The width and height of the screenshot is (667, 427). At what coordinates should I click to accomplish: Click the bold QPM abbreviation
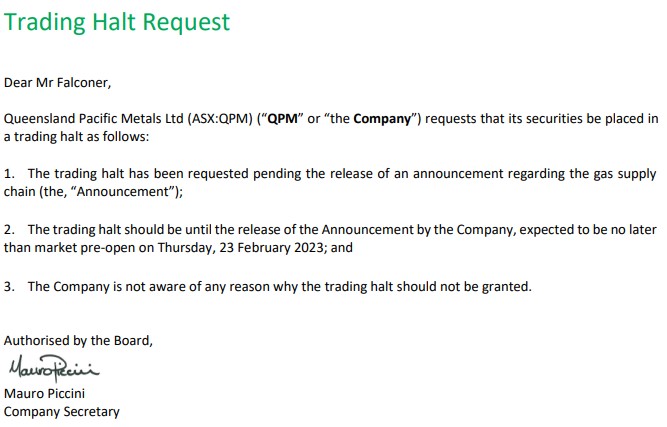(x=282, y=119)
